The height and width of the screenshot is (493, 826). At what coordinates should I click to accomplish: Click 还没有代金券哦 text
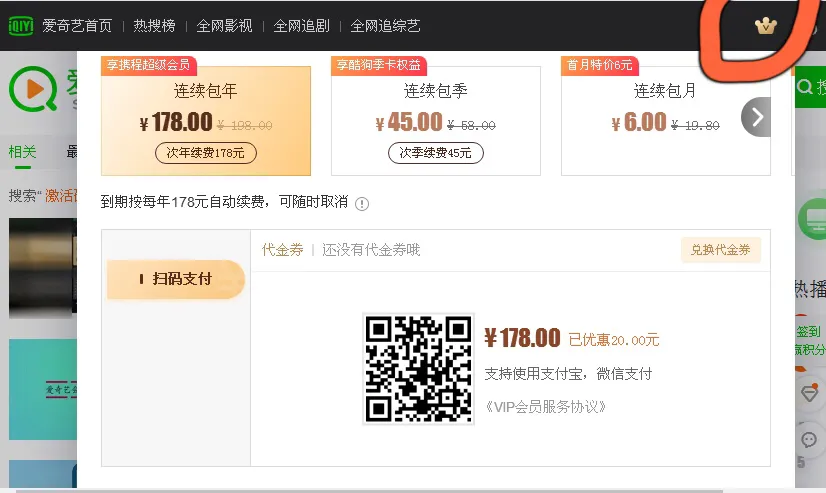tap(371, 250)
